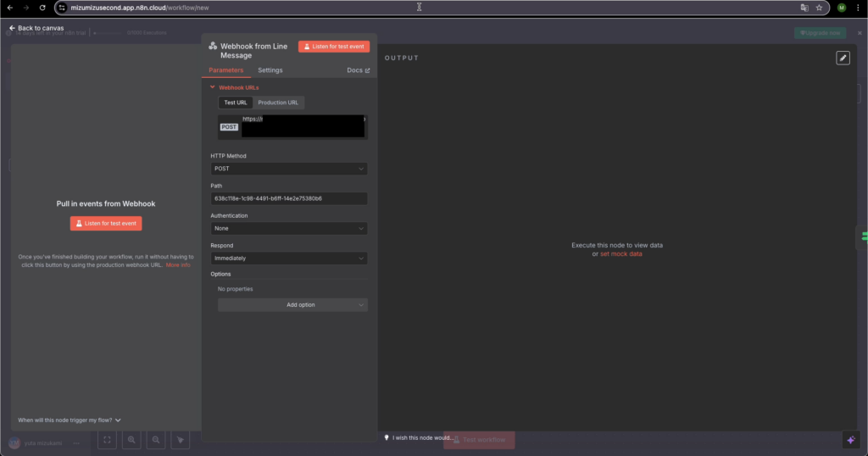This screenshot has height=456, width=868.
Task: Switch to the Parameters tab
Action: click(225, 70)
